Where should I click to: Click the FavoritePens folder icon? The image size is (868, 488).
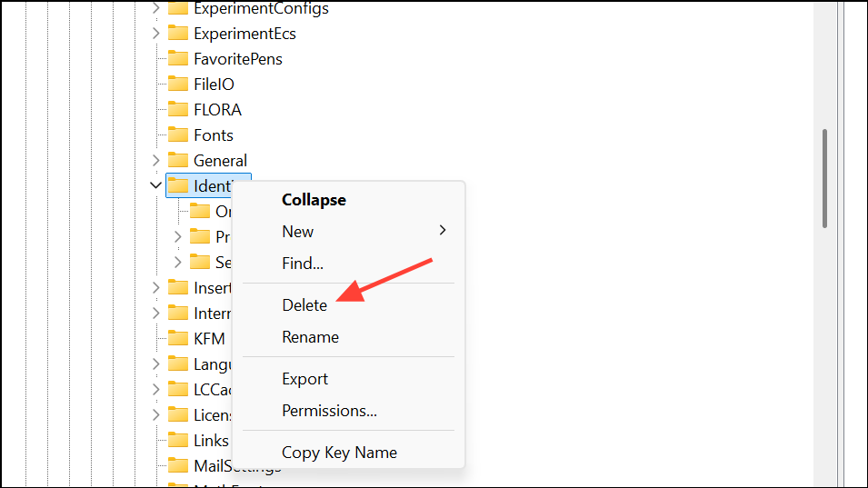pos(178,59)
